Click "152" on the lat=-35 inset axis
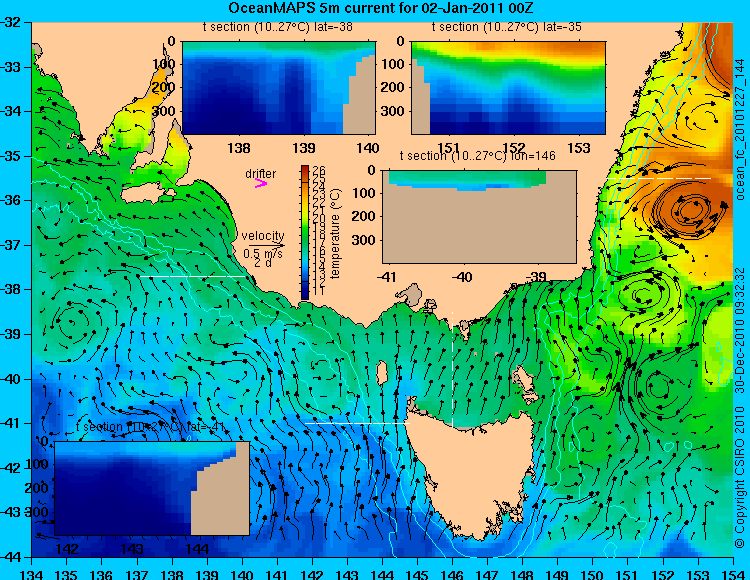 [x=514, y=148]
